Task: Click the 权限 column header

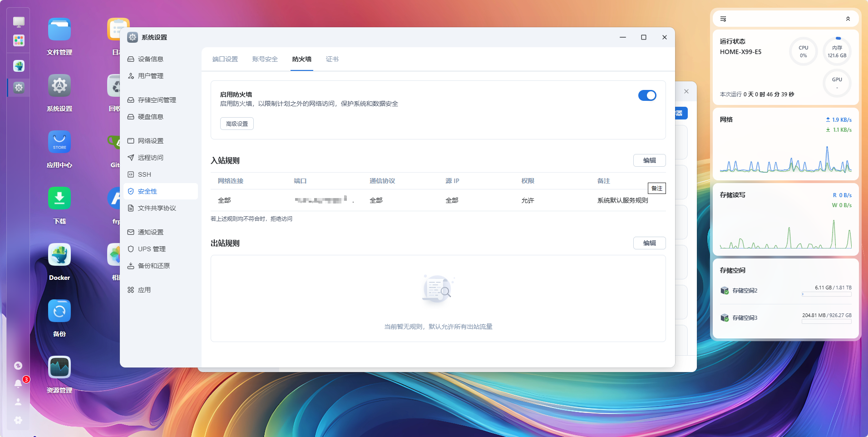Action: click(528, 181)
